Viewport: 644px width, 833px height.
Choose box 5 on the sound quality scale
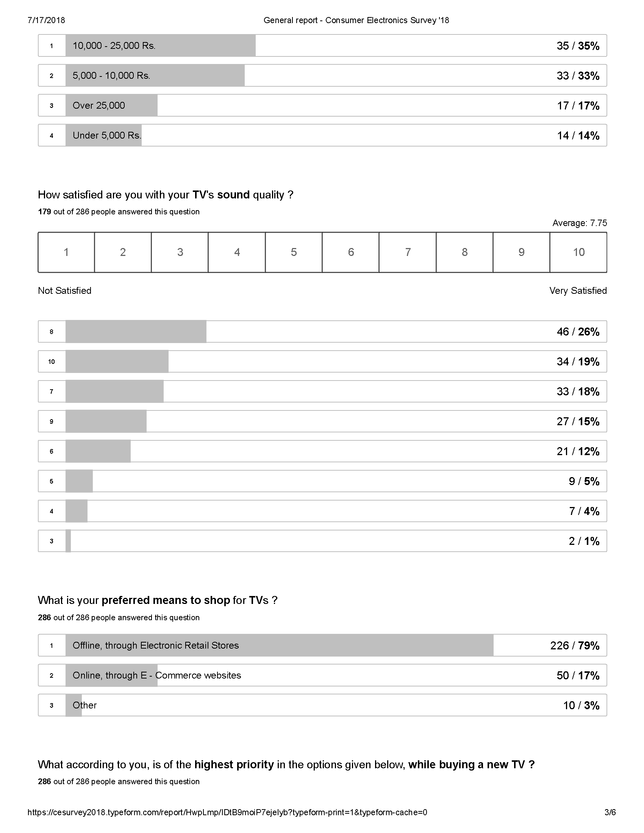(294, 252)
